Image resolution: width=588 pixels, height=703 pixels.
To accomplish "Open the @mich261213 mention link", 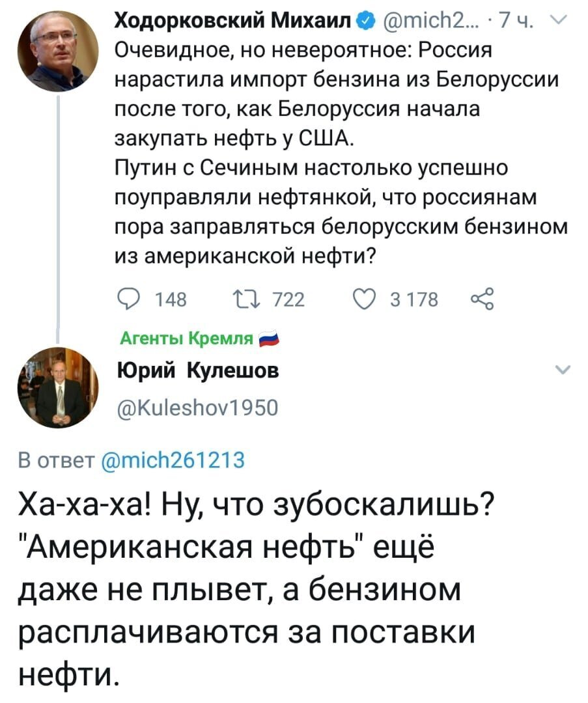I will [174, 460].
